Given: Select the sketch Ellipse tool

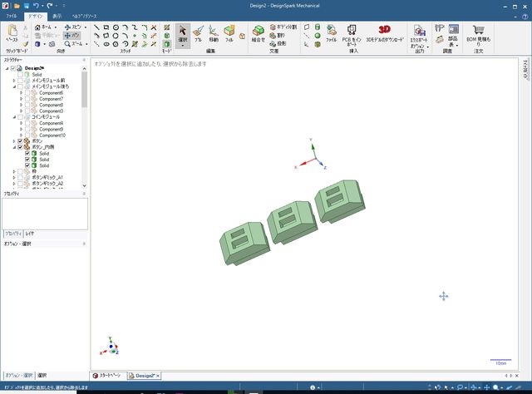Looking at the screenshot, I should click(106, 44).
